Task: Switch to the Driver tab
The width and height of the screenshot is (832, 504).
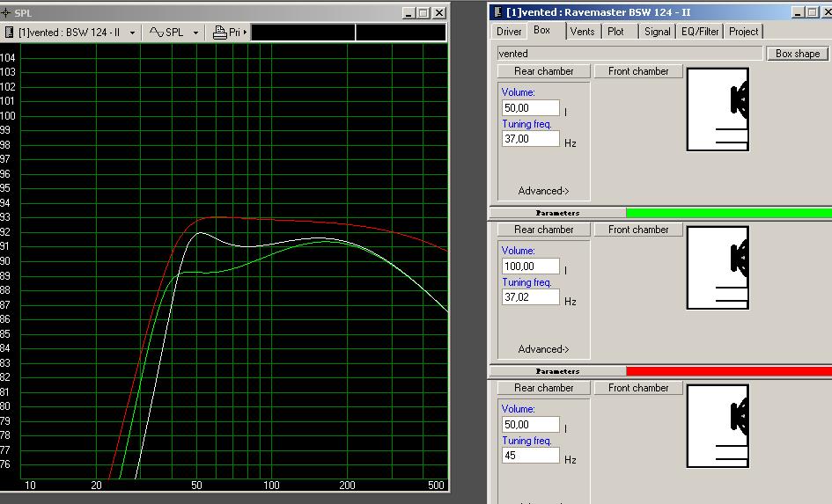Action: click(x=509, y=31)
